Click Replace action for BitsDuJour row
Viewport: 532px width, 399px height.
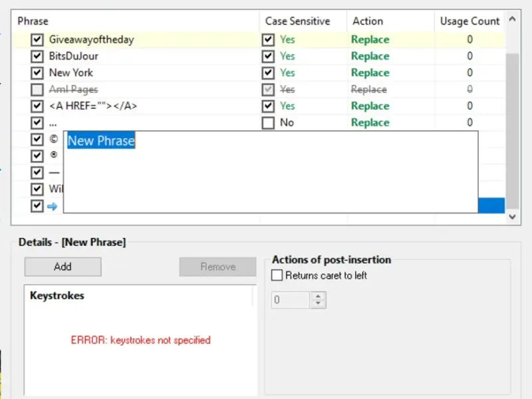pyautogui.click(x=370, y=57)
